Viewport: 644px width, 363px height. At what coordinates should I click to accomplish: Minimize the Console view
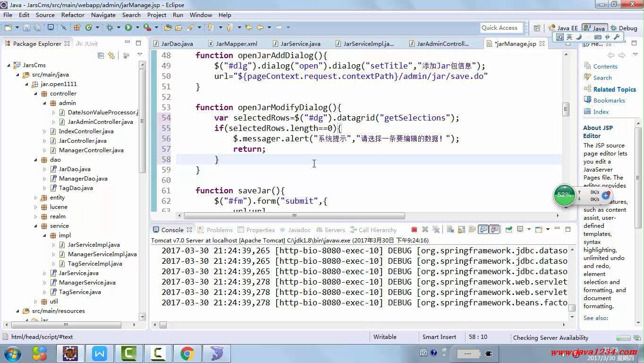pos(557,229)
